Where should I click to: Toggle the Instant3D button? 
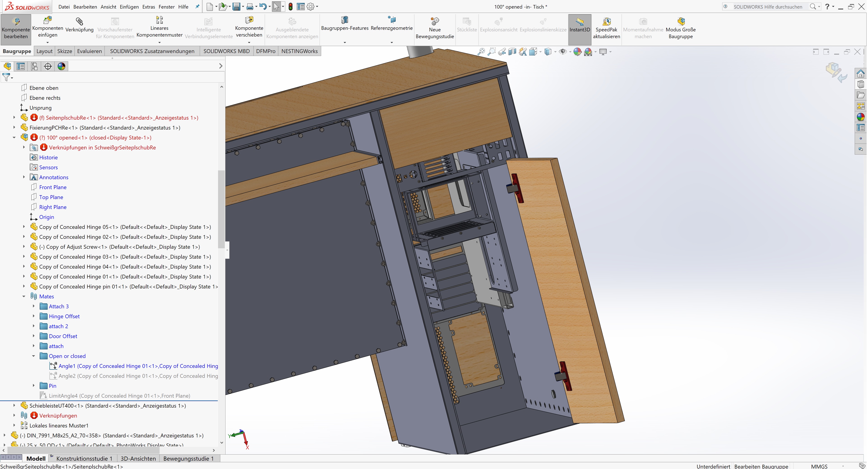pyautogui.click(x=580, y=22)
